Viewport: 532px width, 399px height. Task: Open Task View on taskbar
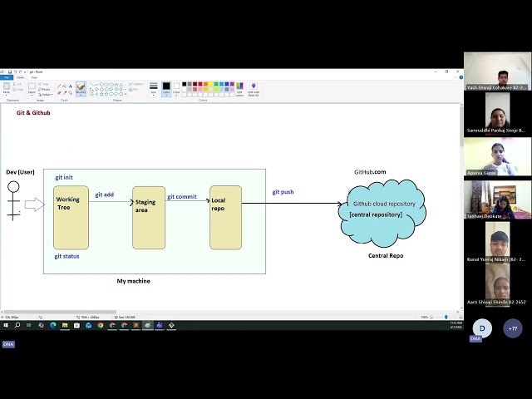click(29, 325)
